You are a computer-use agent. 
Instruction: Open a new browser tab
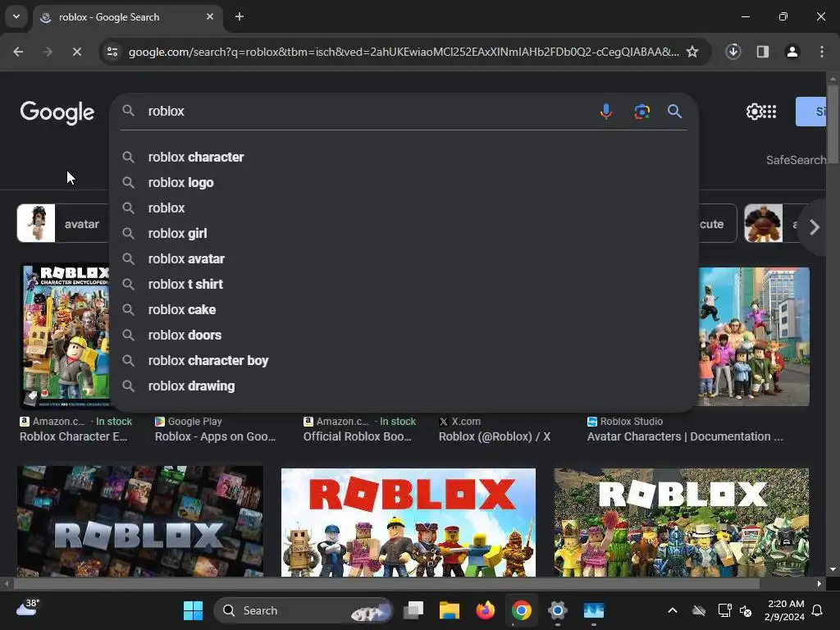[x=240, y=16]
